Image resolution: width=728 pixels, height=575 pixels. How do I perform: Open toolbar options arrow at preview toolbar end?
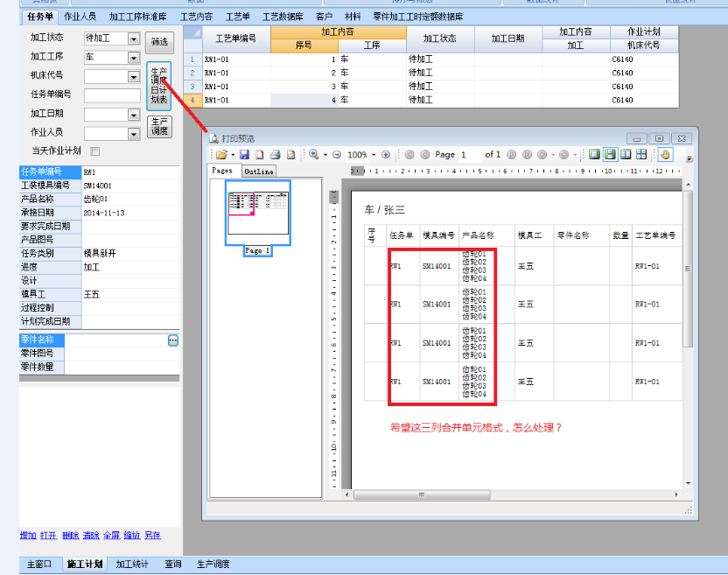689,158
